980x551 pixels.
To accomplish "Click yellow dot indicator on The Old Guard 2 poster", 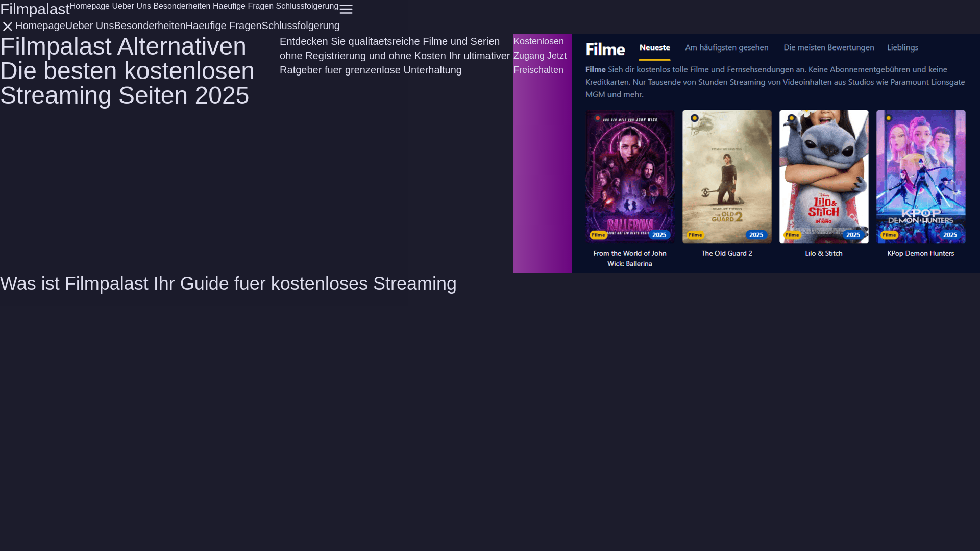I will tap(694, 118).
